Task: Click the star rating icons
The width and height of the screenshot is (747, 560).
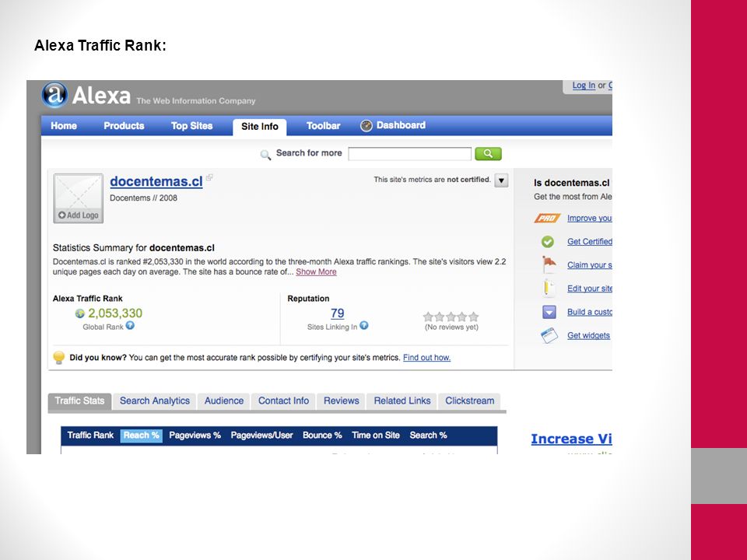Action: pos(451,317)
